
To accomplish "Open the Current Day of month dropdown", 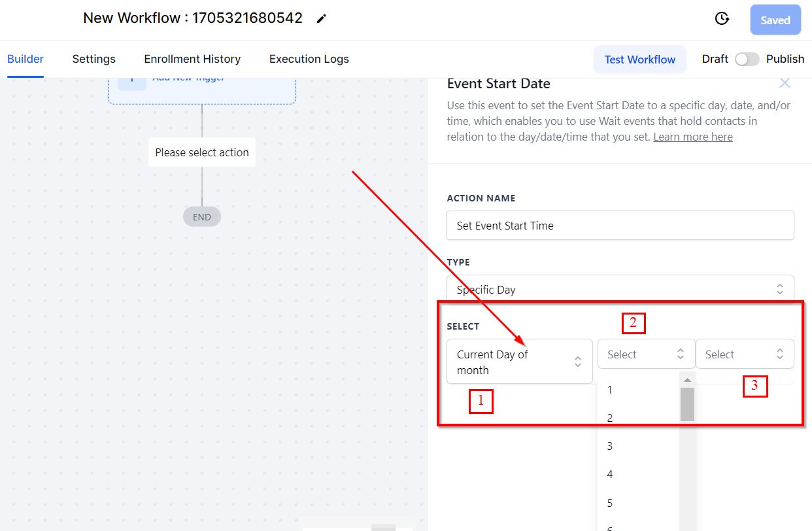I will (520, 361).
